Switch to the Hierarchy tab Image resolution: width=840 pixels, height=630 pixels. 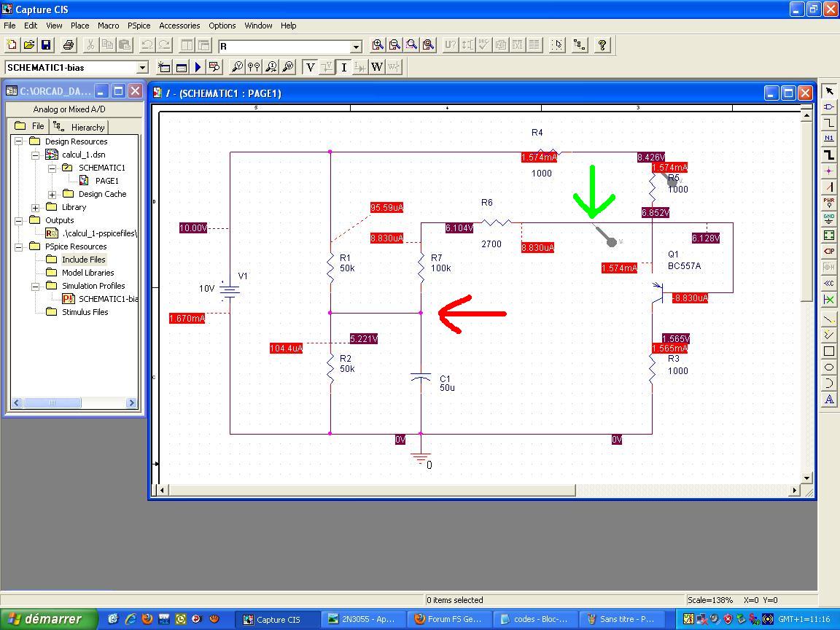79,127
